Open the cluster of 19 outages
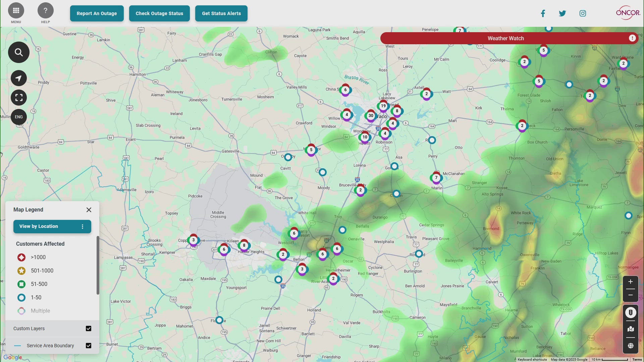Viewport: 644px width, 362px height. coord(383,106)
